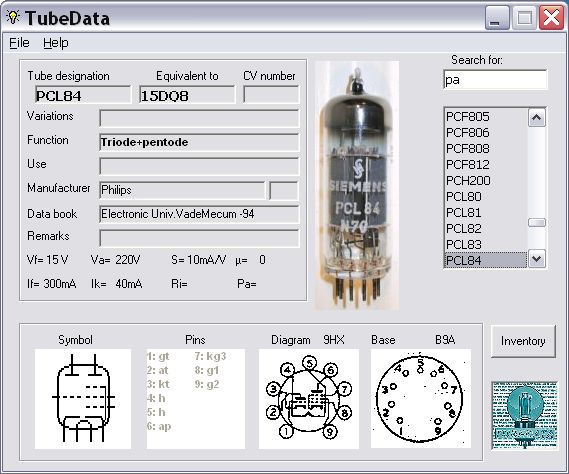569x474 pixels.
Task: Click the 9HX pin diagram image
Action: pos(309,399)
